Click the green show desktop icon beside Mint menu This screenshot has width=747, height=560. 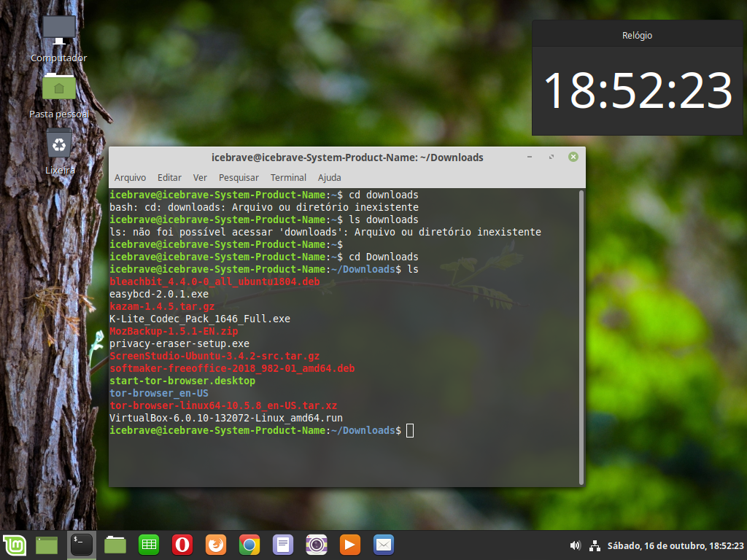point(47,545)
